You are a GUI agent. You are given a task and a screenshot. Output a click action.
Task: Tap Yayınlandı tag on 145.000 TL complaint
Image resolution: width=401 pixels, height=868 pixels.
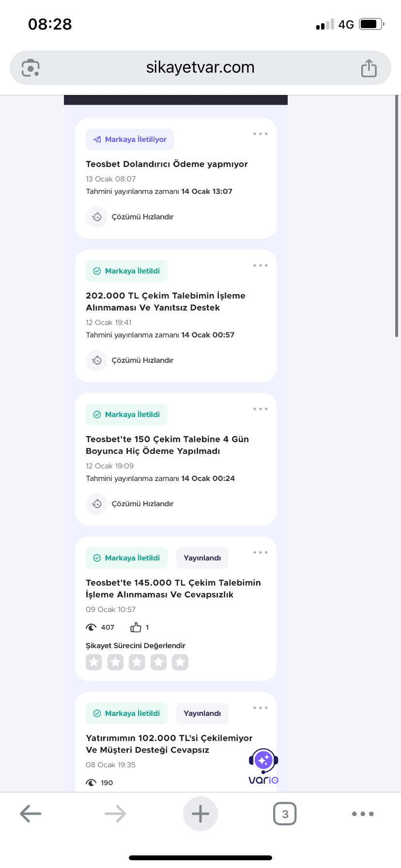click(x=202, y=558)
